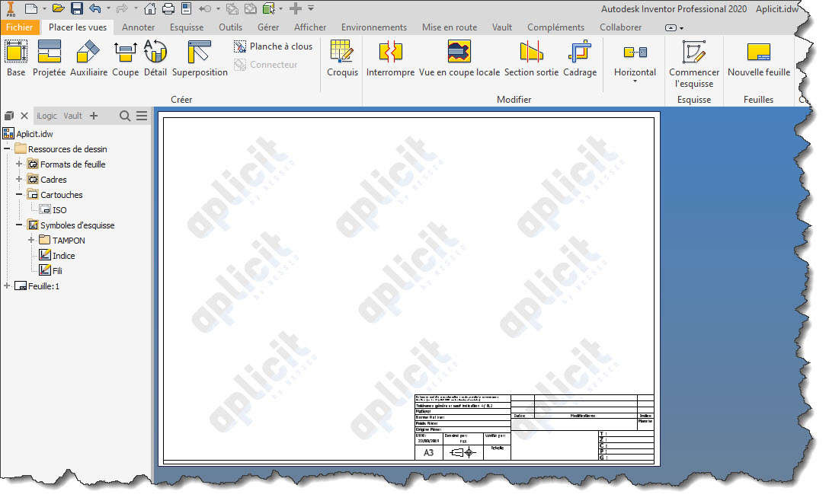
Task: Switch to the Esquisse tab
Action: 187,27
